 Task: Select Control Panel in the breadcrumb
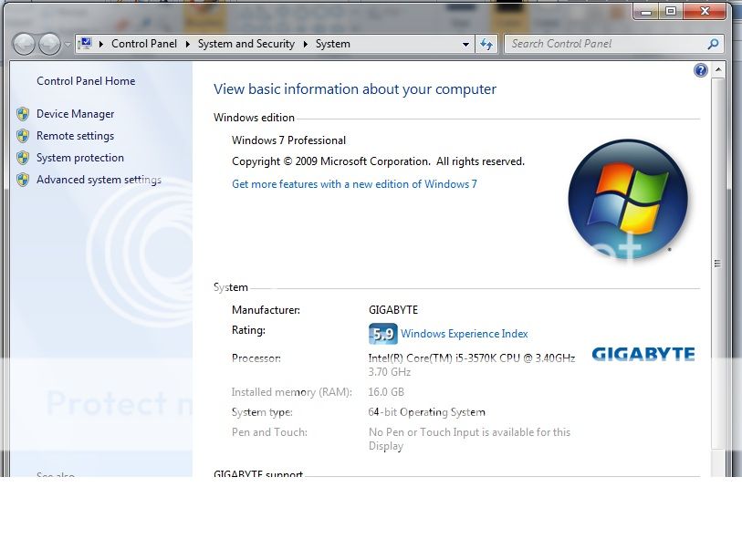click(144, 44)
